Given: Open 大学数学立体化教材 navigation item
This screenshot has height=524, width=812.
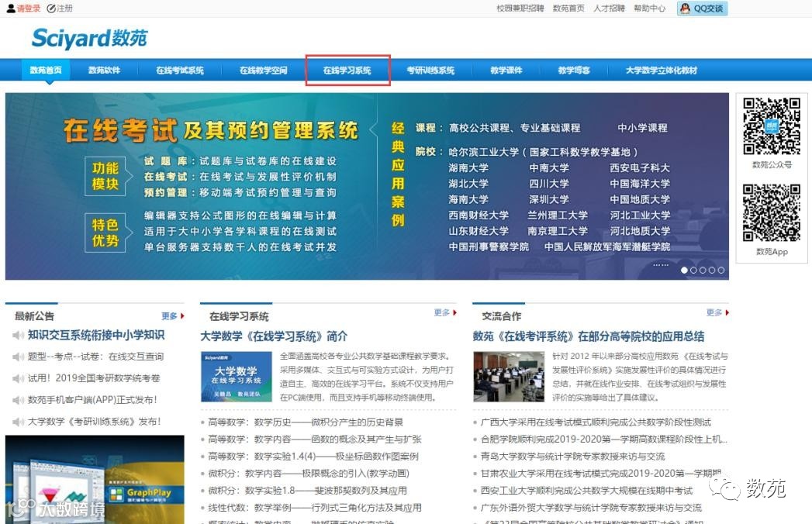Looking at the screenshot, I should [x=662, y=70].
